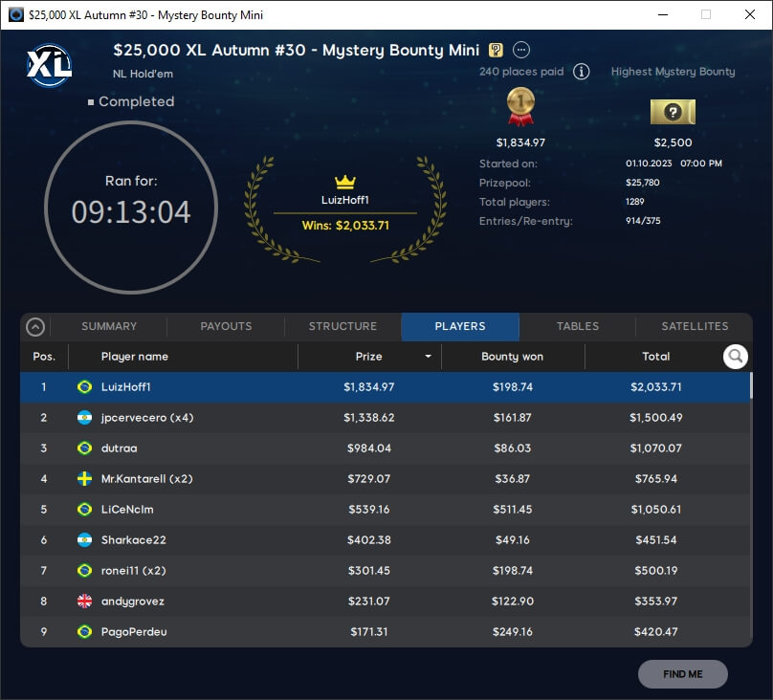Minimize the tournament lobby window
Image resolution: width=773 pixels, height=700 pixels.
coord(663,14)
